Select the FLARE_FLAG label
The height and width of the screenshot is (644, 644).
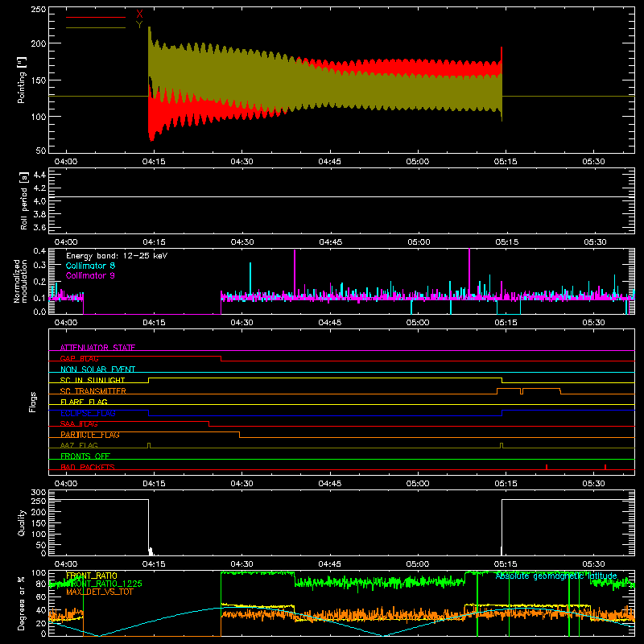(84, 402)
